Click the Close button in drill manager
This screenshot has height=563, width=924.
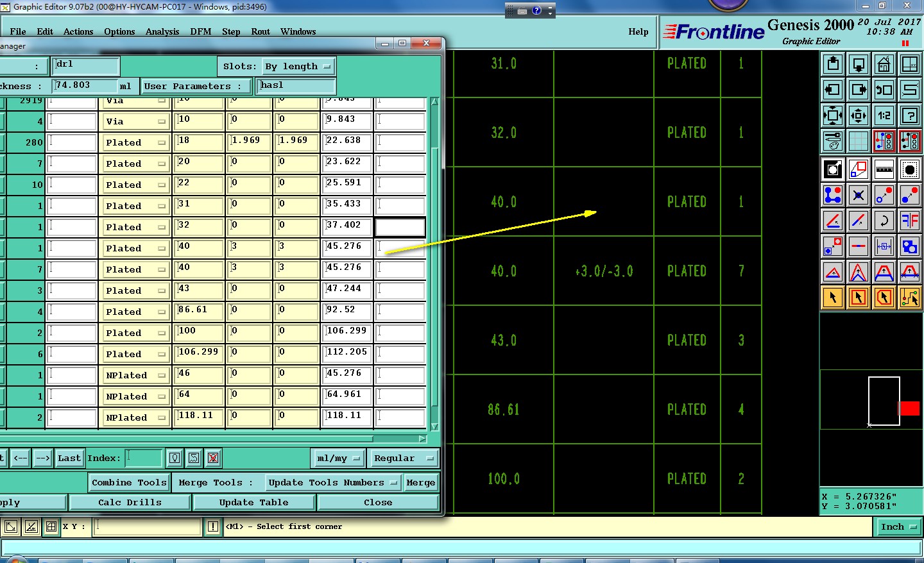pos(378,502)
